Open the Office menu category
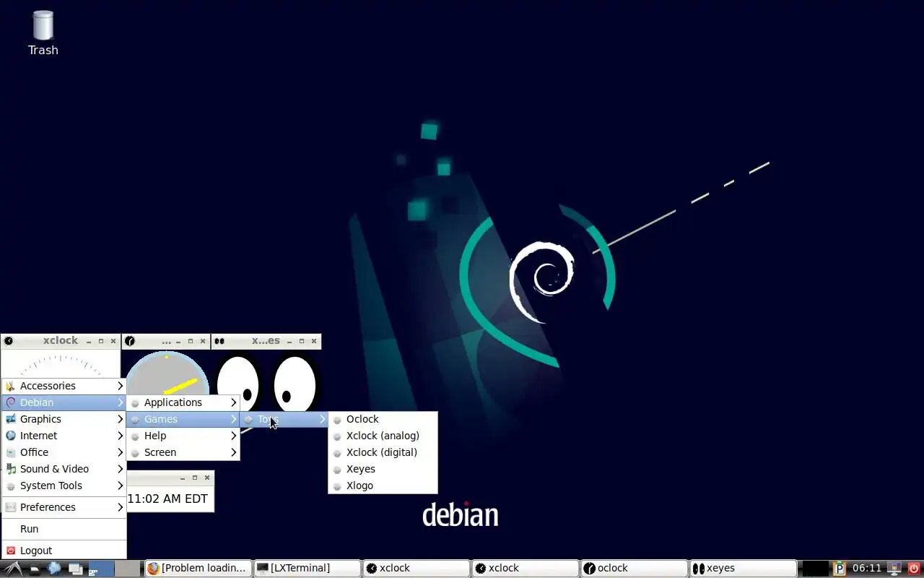 (64, 452)
